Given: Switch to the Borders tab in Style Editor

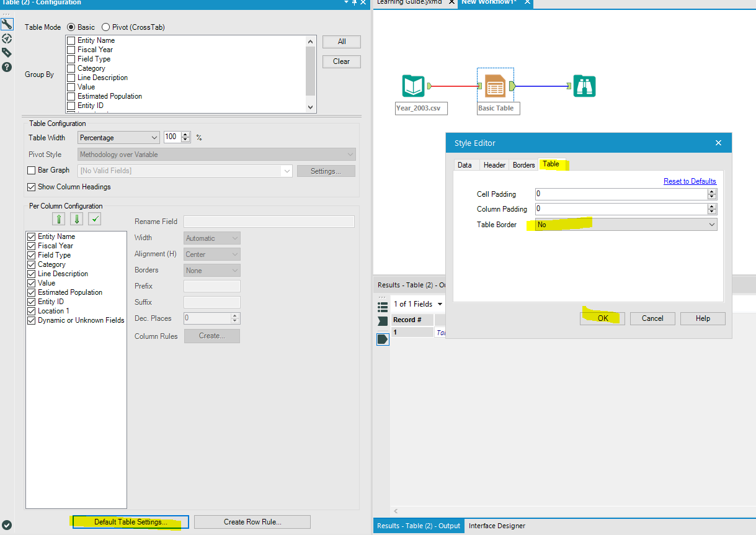Looking at the screenshot, I should [x=523, y=164].
